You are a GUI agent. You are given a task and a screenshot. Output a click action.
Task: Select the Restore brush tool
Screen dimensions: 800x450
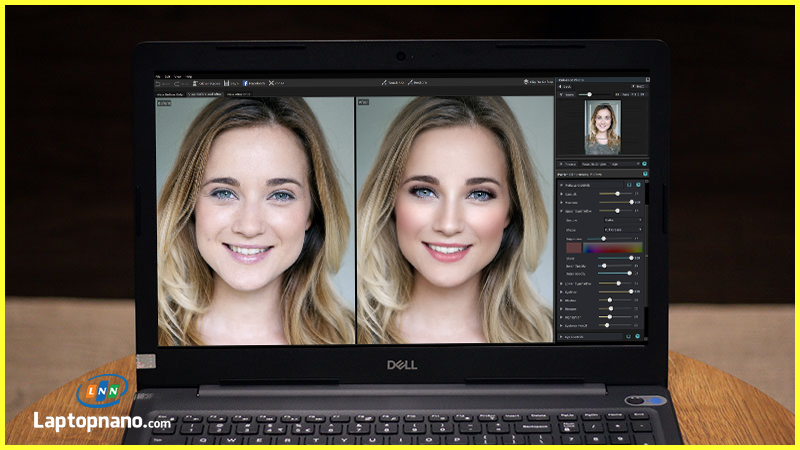[417, 82]
